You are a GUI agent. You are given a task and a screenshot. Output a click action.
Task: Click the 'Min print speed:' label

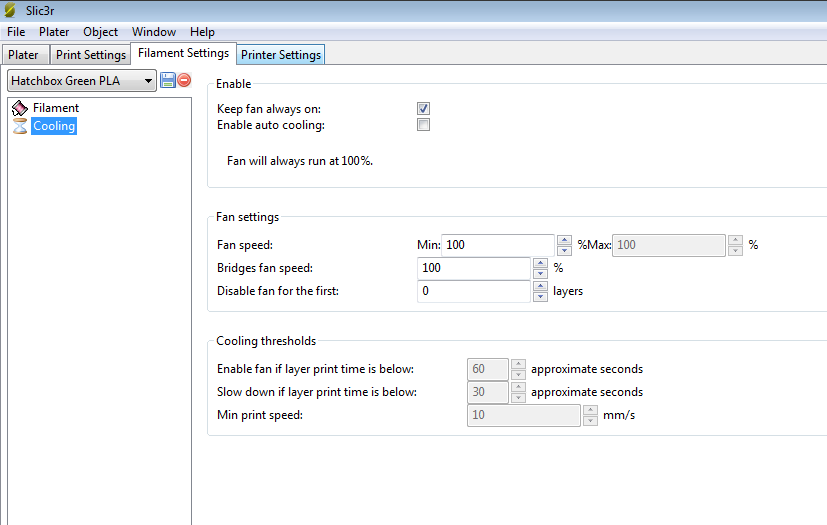click(260, 415)
